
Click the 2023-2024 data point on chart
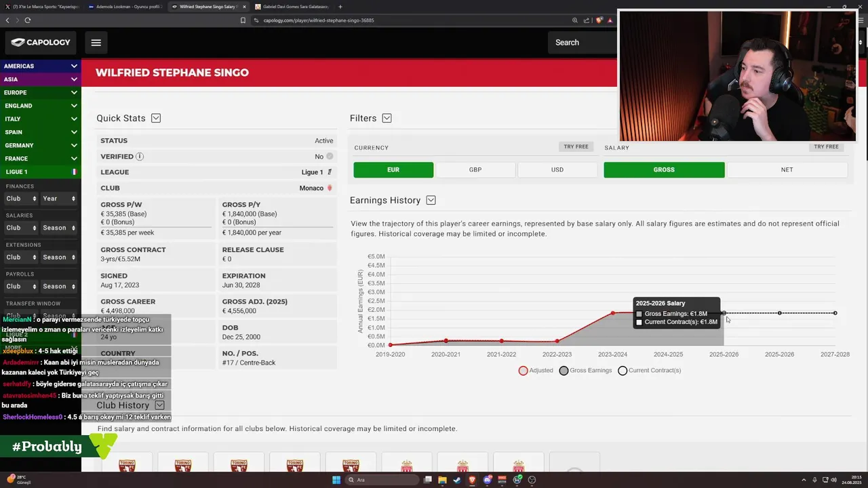(x=613, y=313)
